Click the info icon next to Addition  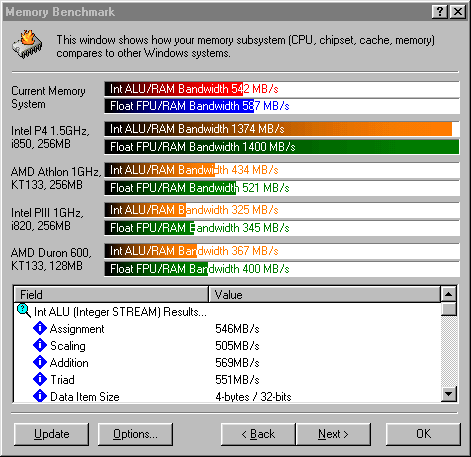[x=40, y=362]
